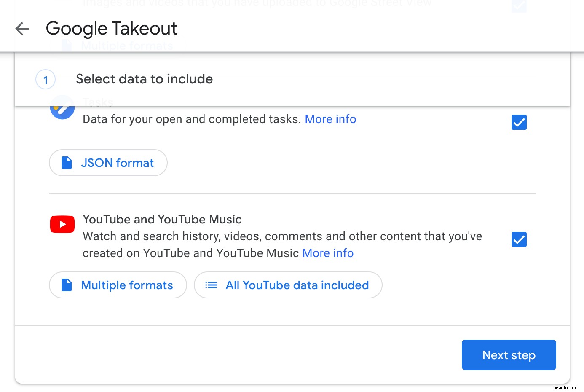
Task: Click the list icon in All YouTube data included
Action: pos(210,285)
